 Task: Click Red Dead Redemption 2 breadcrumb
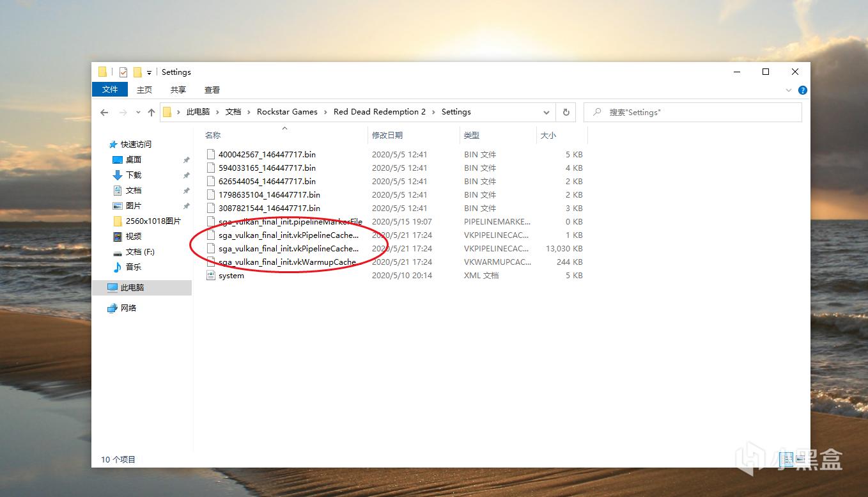pyautogui.click(x=380, y=112)
